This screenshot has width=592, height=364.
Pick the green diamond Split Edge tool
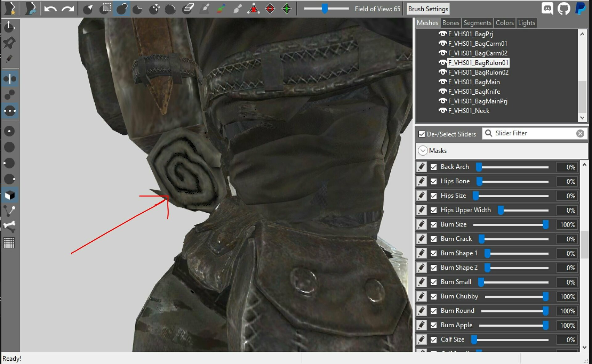[x=287, y=9]
